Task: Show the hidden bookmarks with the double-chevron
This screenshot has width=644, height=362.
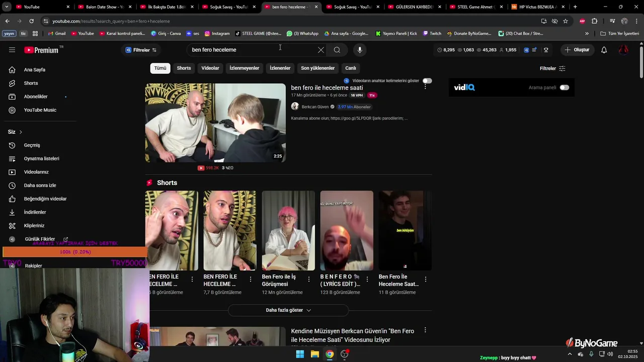Action: click(587, 34)
